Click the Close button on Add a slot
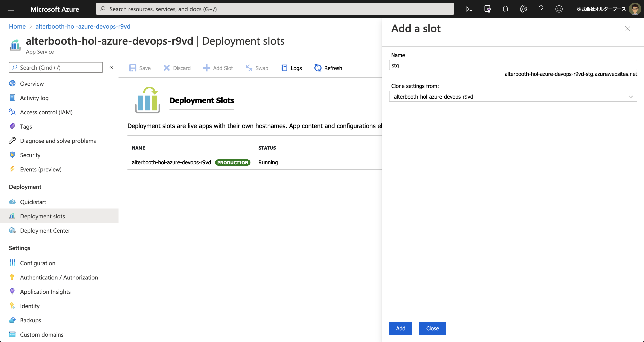 pos(432,328)
